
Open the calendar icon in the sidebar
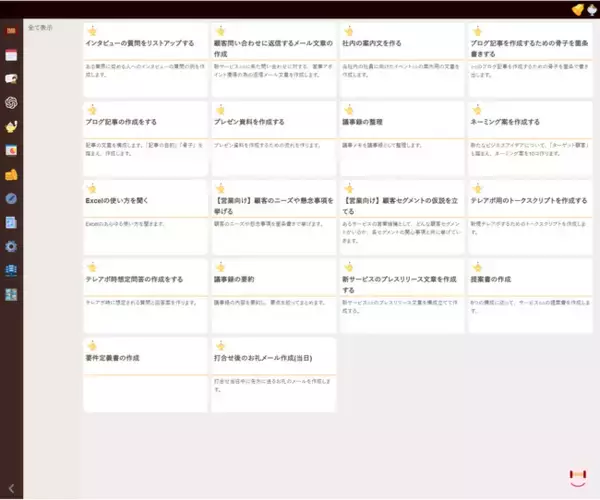pyautogui.click(x=11, y=55)
